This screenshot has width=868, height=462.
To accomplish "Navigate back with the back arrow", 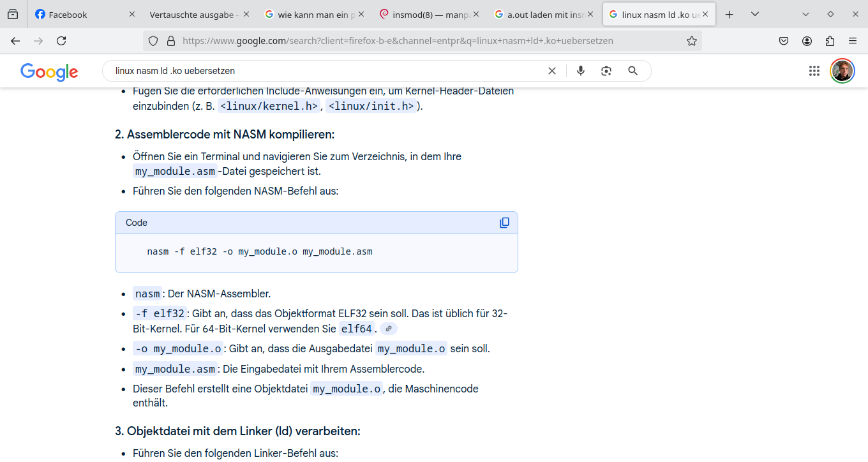I will tap(15, 40).
